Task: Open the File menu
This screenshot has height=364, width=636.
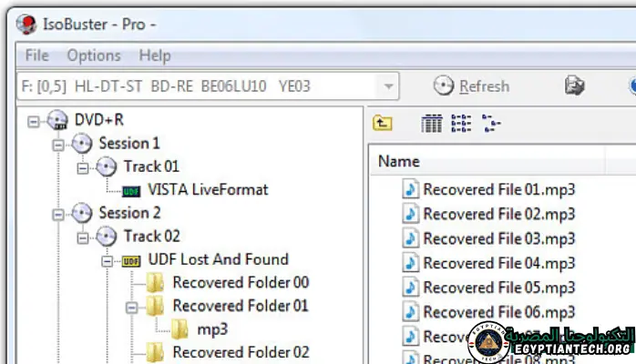Action: (x=37, y=56)
